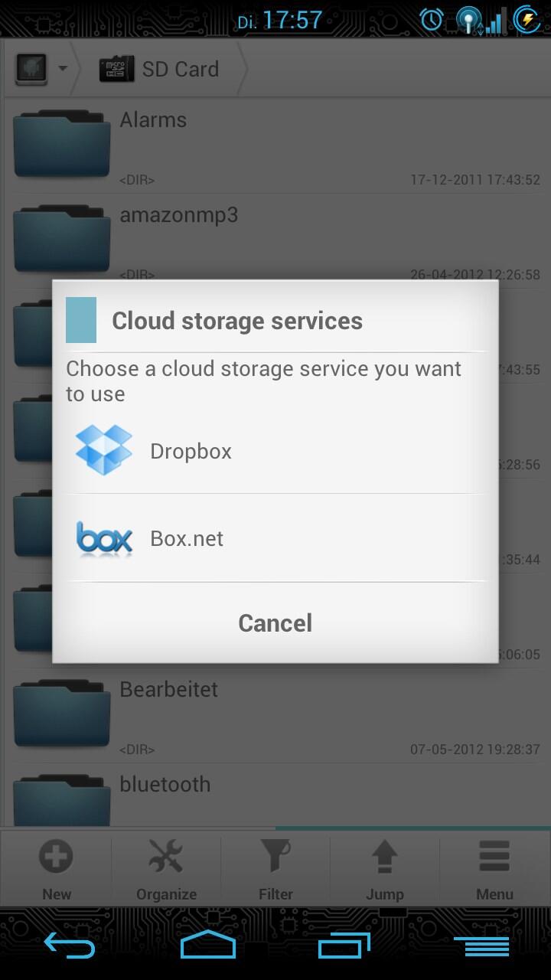Tap the alarm clock status icon
This screenshot has width=551, height=980.
coord(432,20)
